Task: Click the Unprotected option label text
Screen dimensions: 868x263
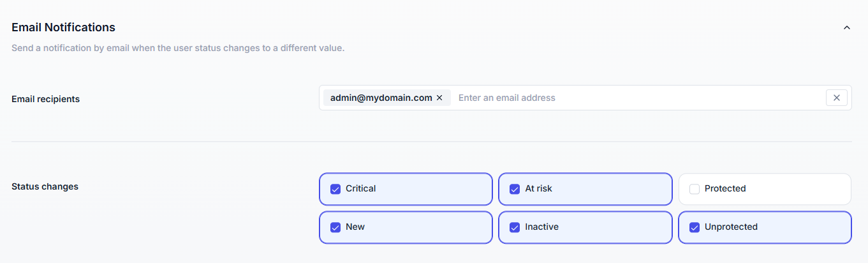Action: click(731, 227)
